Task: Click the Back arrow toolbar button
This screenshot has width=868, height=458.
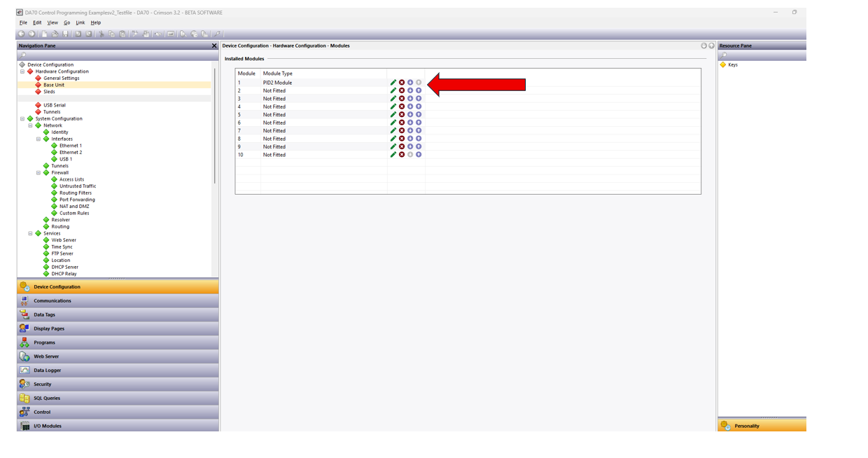Action: [x=22, y=34]
